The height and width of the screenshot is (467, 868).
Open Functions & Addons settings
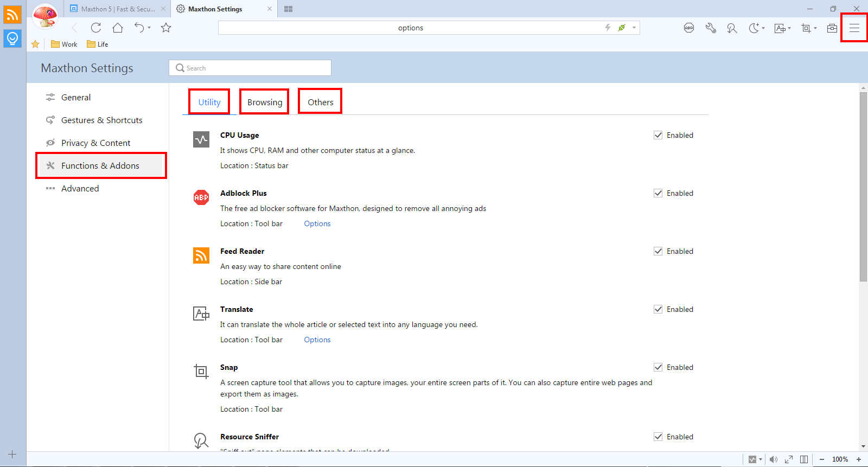click(101, 165)
